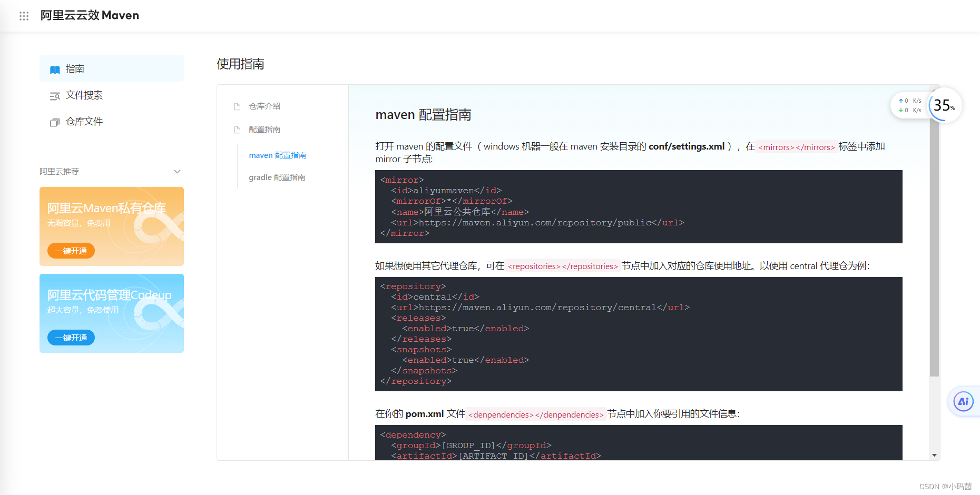Click the <mirrors></mirrors> inline code

click(797, 147)
